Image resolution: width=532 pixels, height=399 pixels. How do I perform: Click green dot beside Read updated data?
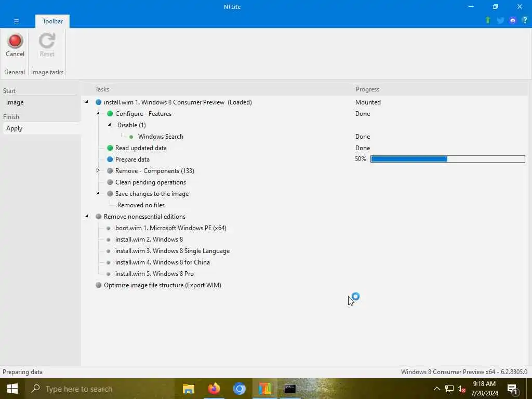[x=110, y=148]
